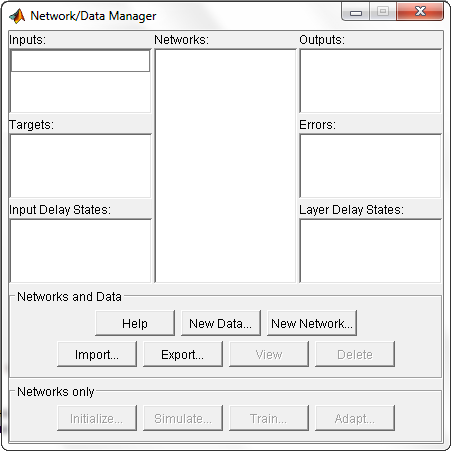The height and width of the screenshot is (451, 451).
Task: Click the Adapt... button
Action: [x=355, y=418]
